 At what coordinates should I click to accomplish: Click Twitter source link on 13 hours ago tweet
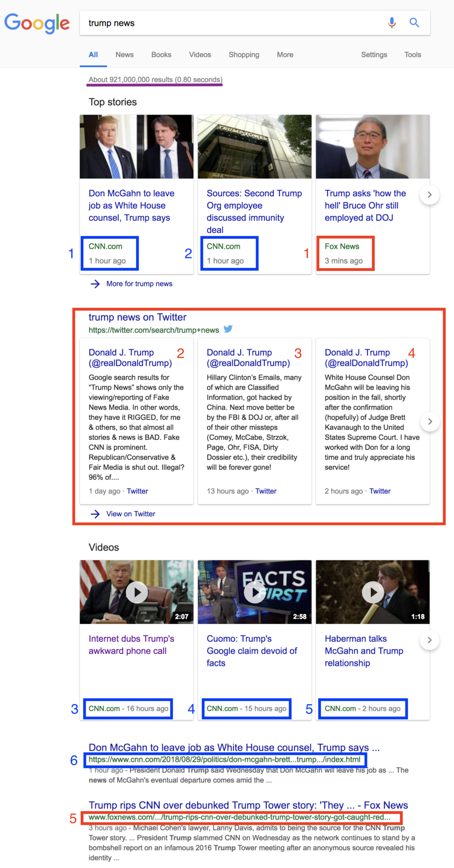point(266,491)
